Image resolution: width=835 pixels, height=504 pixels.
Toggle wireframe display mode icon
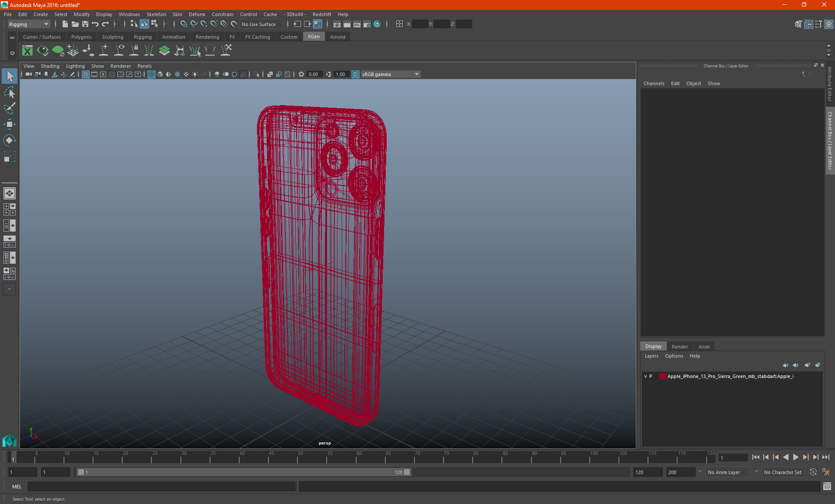(151, 74)
